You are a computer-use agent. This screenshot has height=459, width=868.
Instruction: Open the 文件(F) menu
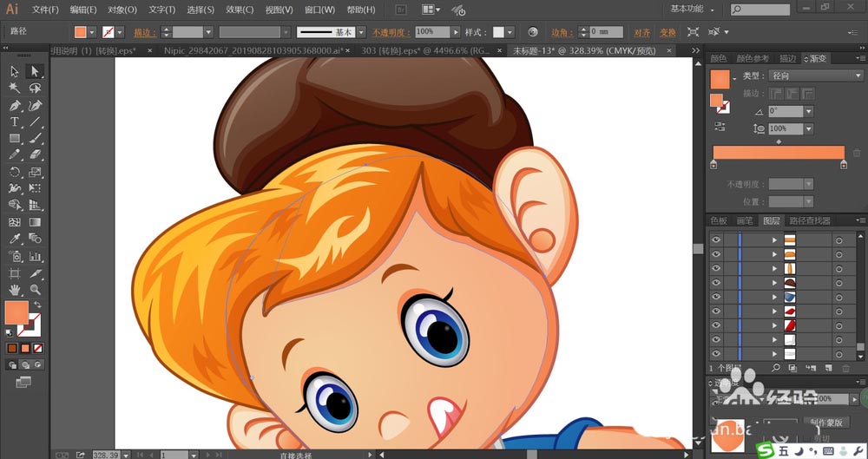pyautogui.click(x=45, y=10)
